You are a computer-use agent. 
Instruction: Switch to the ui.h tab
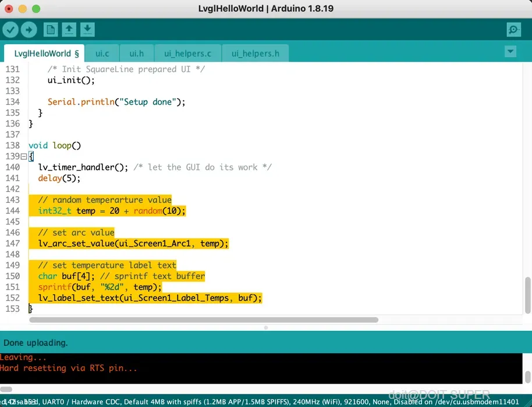[136, 53]
